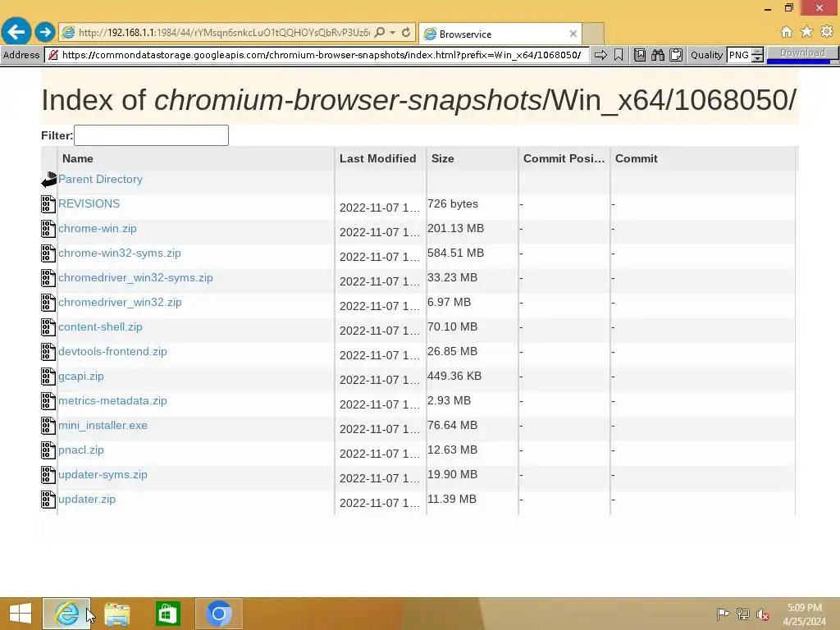The height and width of the screenshot is (630, 840).
Task: Open the IE Home icon
Action: point(787,32)
